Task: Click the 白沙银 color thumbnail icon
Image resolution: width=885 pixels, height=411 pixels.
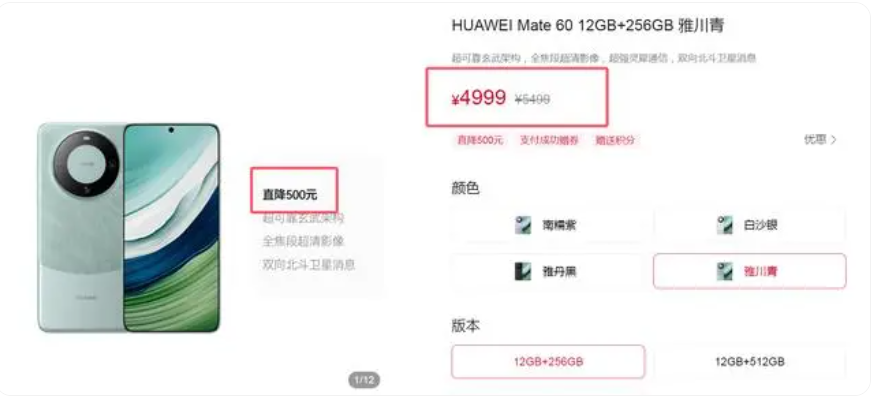Action: [x=725, y=225]
